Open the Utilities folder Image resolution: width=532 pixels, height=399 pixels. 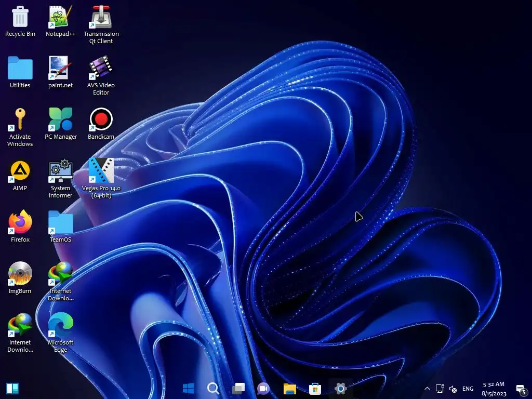tap(20, 73)
